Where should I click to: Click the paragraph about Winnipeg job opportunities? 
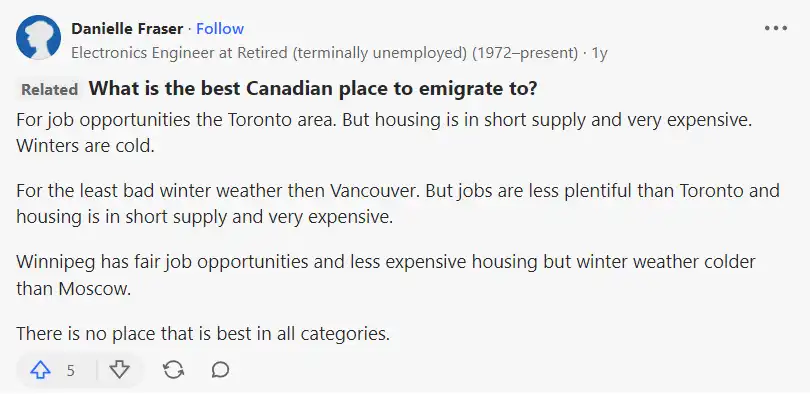coord(386,275)
